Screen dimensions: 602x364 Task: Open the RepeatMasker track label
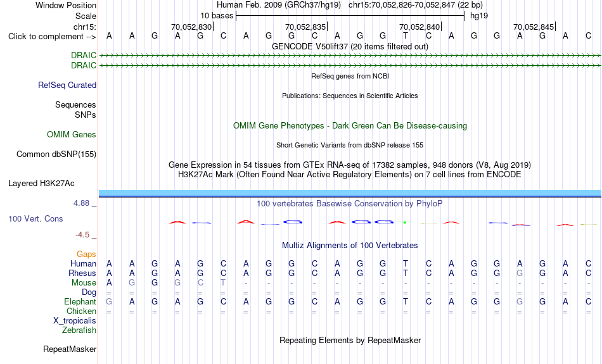(70, 349)
